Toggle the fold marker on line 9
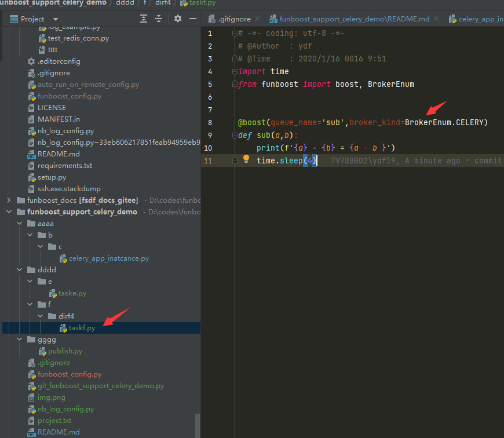504x438 pixels. point(235,136)
